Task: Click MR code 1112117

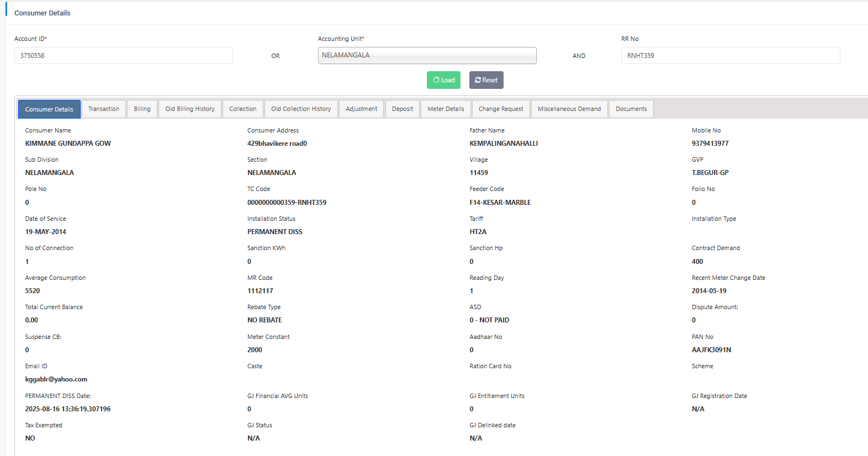Action: 260,291
